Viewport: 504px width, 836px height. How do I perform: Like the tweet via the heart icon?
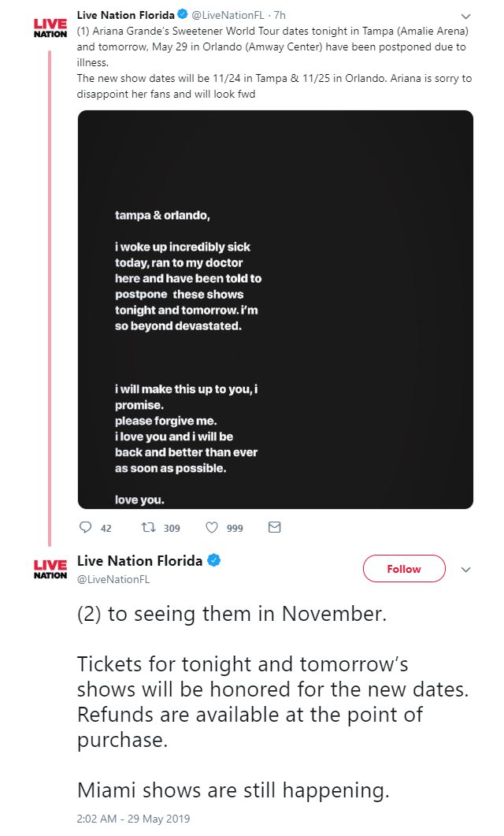(x=212, y=527)
